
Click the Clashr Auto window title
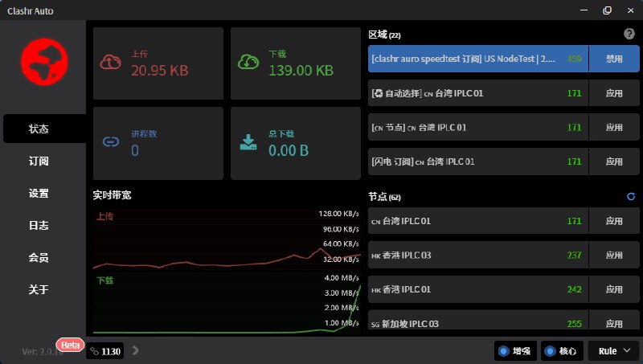pyautogui.click(x=31, y=11)
